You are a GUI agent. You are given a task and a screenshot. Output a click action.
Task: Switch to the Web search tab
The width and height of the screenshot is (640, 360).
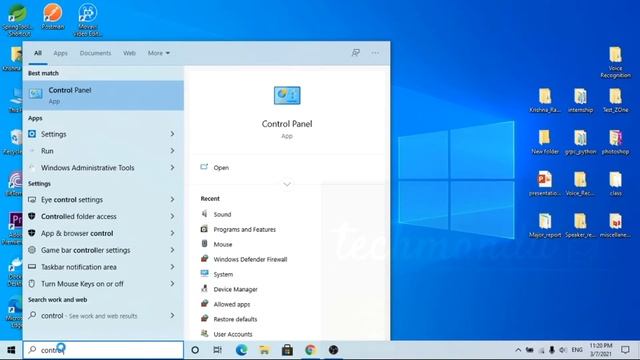tap(129, 53)
